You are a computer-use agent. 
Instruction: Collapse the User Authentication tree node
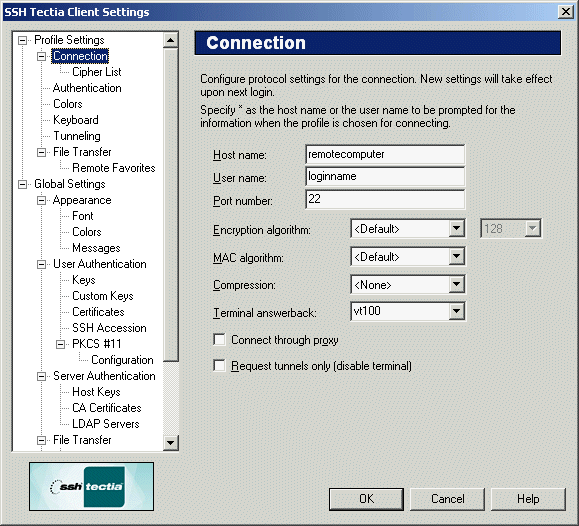(42, 264)
